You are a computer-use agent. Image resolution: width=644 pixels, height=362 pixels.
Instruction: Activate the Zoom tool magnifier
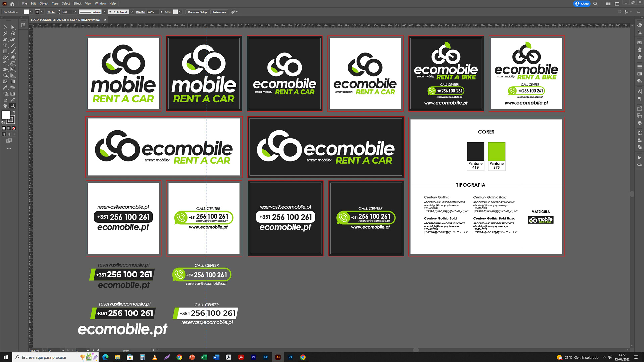pos(13,106)
